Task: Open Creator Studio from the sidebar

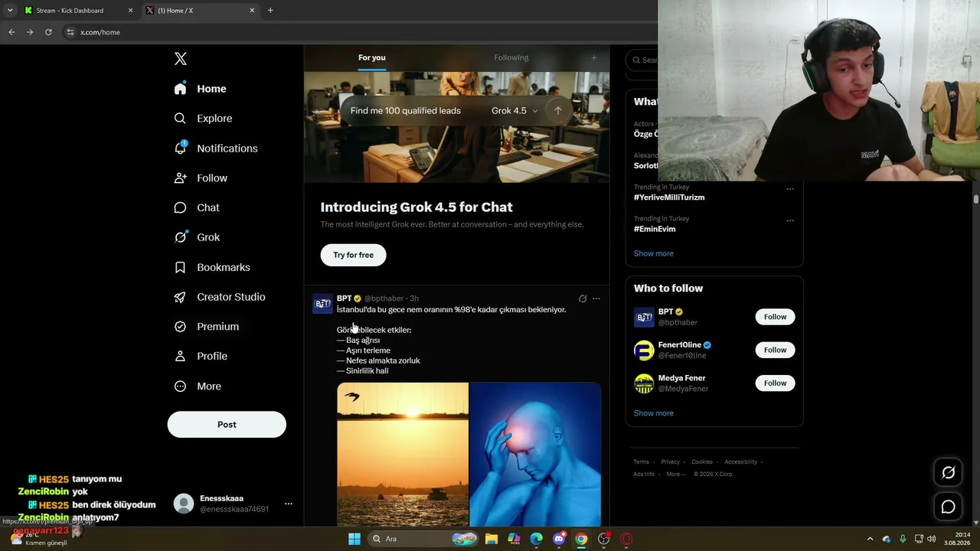Action: click(220, 297)
